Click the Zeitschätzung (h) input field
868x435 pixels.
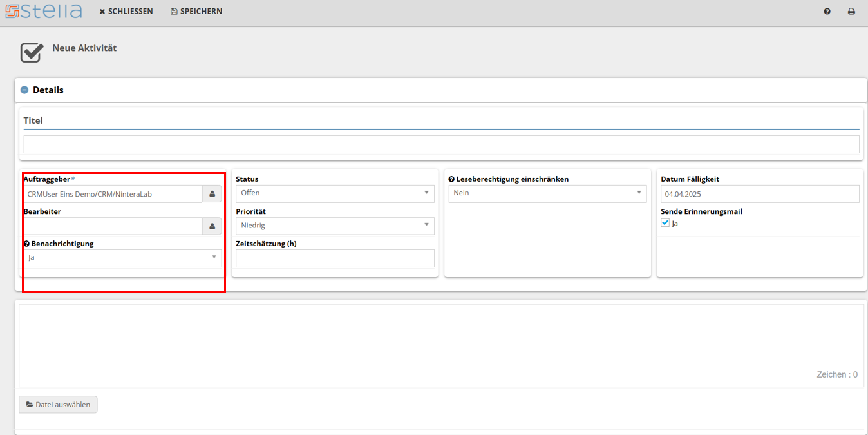coord(335,258)
